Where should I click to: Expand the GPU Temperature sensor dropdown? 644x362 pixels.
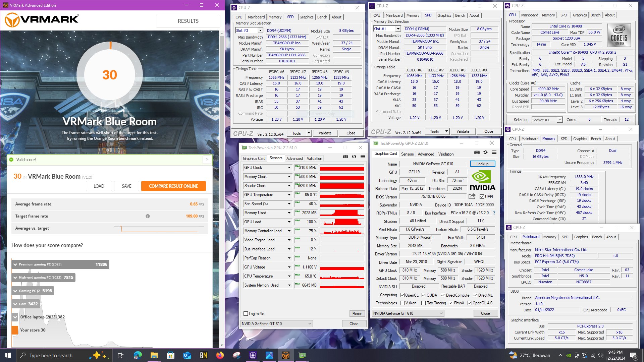289,195
